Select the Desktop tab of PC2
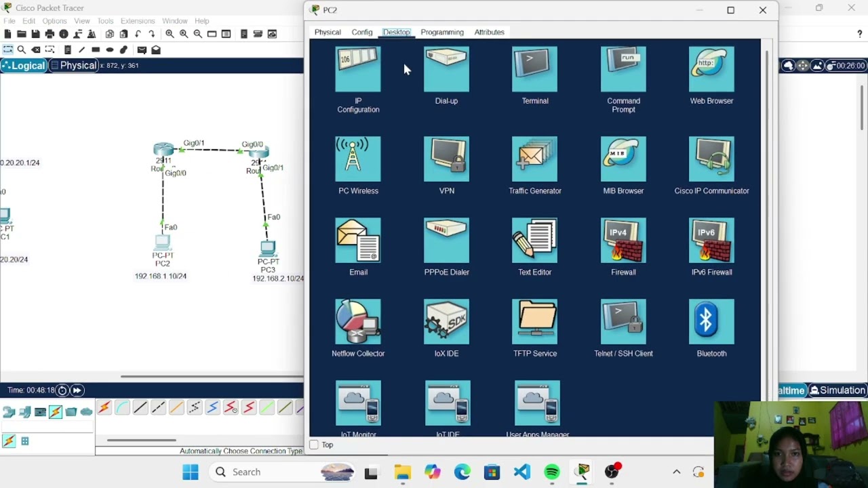Screen dimensions: 868x488 396,32
